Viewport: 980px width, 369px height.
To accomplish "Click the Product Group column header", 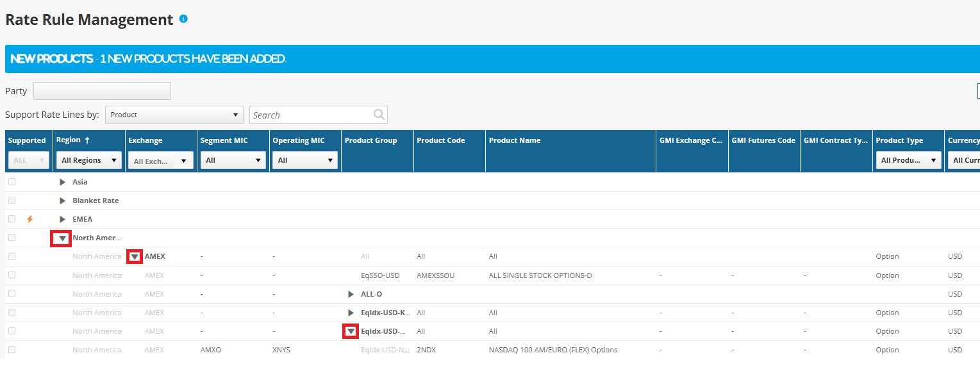I will [x=371, y=140].
